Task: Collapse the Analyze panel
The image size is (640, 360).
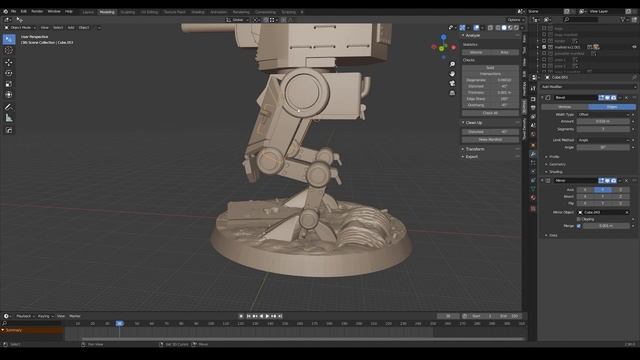Action: click(473, 36)
